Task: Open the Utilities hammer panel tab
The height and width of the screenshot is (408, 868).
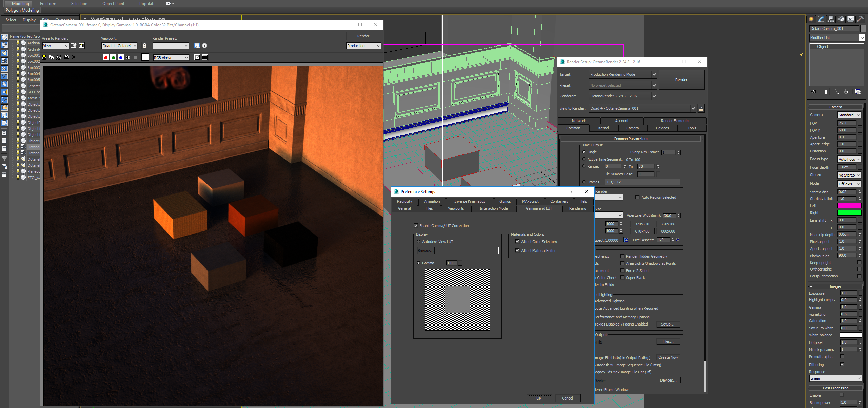Action: coord(860,19)
